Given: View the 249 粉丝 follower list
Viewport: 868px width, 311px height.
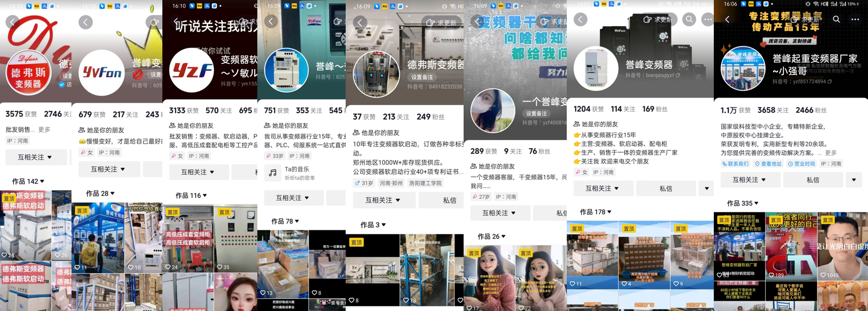Looking at the screenshot, I should pos(430,117).
